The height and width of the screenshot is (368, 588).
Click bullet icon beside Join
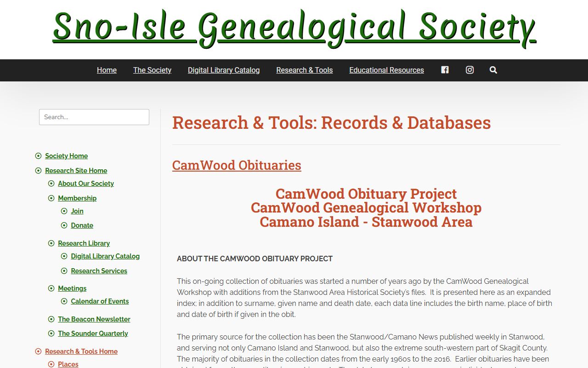64,211
